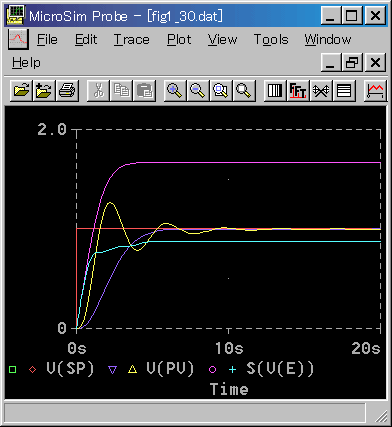Click the Print toolbar icon

point(67,90)
